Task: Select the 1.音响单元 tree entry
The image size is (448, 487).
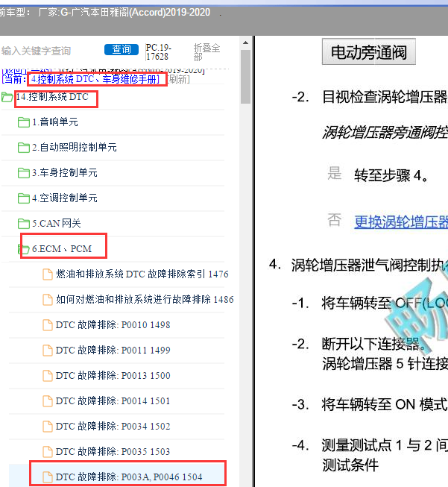Action: (55, 122)
